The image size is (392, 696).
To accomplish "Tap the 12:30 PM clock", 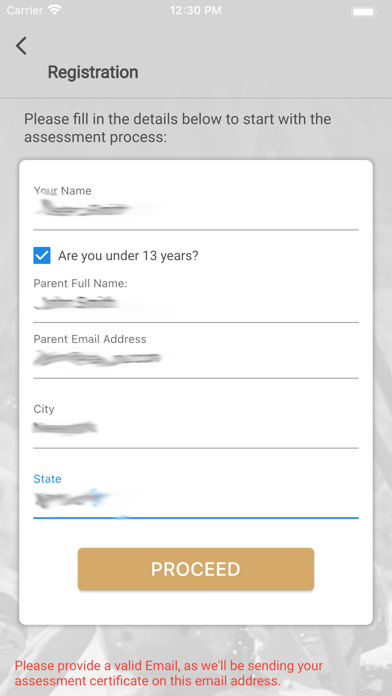I will coord(196,11).
